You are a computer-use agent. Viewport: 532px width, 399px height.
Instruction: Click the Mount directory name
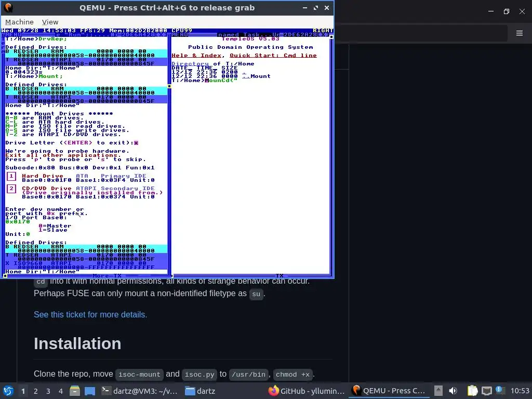pyautogui.click(x=261, y=76)
